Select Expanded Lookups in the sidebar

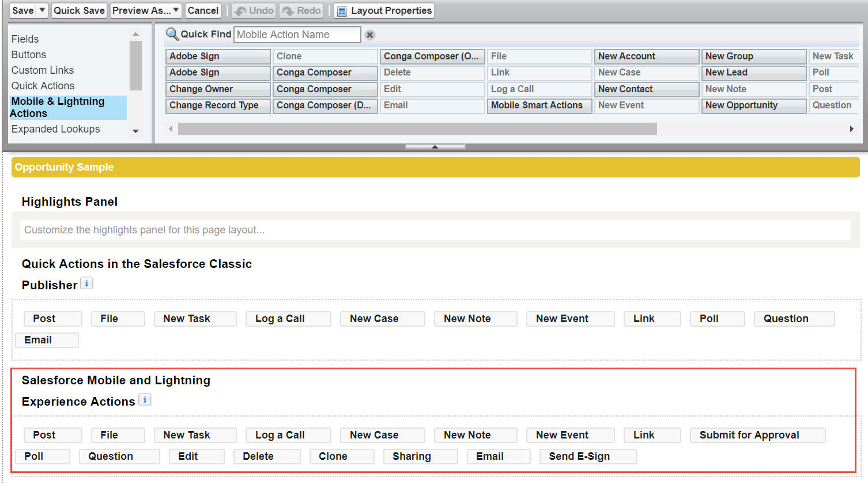pyautogui.click(x=55, y=129)
